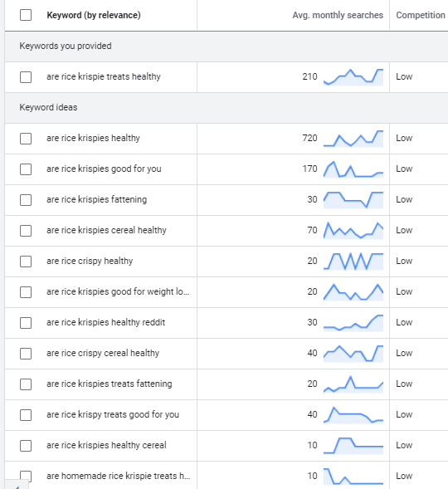Open trend chart for 'are rice krispies cereal healthy'
Image resolution: width=448 pixels, height=489 pixels.
coord(353,231)
